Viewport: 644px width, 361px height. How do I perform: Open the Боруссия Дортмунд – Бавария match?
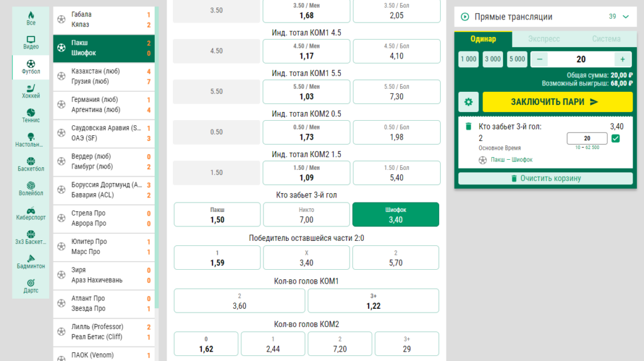(104, 190)
